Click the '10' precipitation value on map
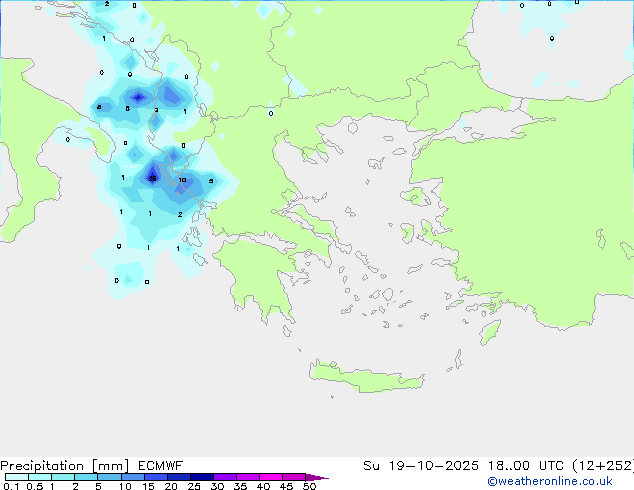Viewport: 634px width, 490px height. click(182, 180)
